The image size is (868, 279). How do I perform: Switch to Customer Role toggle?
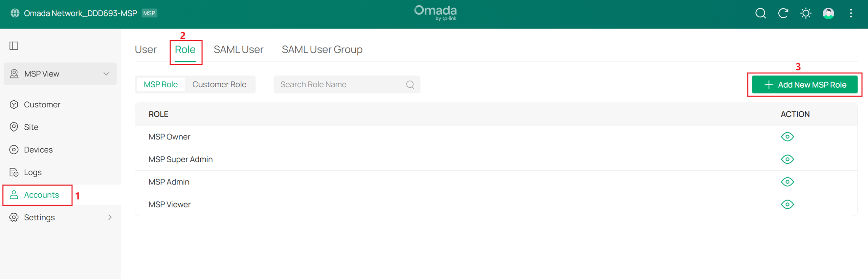(219, 85)
